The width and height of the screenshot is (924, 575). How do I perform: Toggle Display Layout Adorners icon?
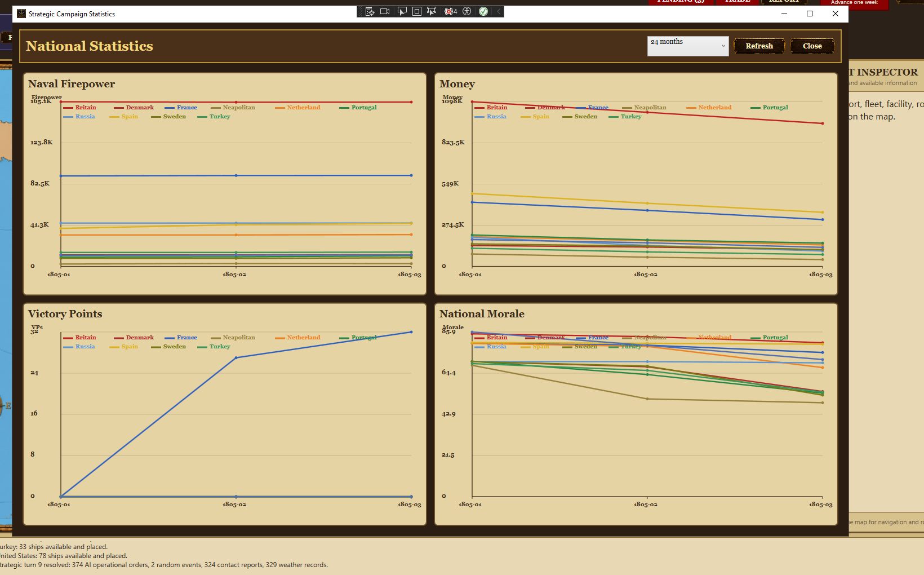(x=417, y=11)
